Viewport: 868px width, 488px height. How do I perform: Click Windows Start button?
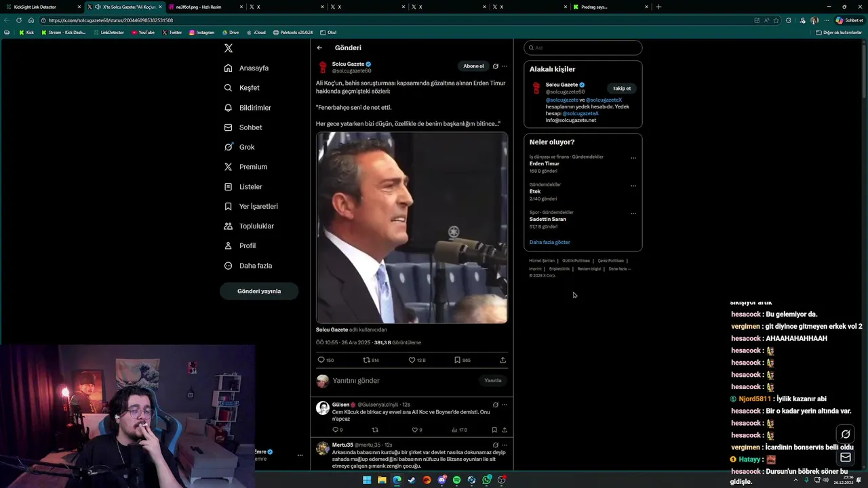[x=367, y=480]
